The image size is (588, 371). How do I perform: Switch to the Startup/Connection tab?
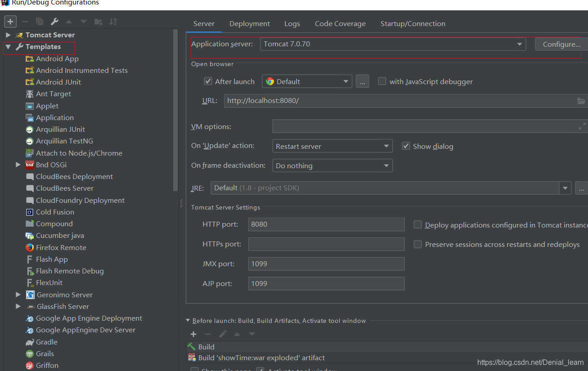[413, 24]
